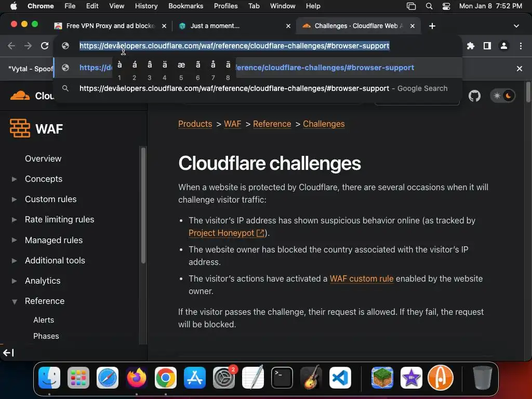Viewport: 532px width, 399px height.
Task: Switch to Just a moment tab
Action: [x=234, y=26]
